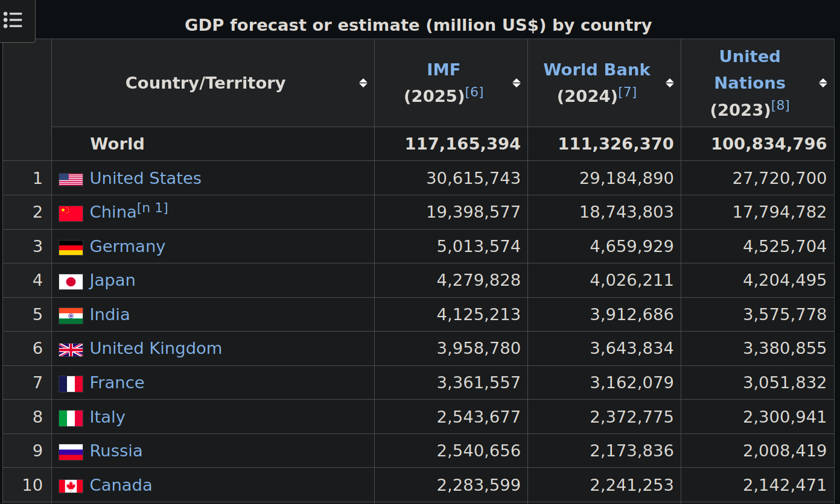Click the Russia flag icon
This screenshot has height=504, width=840.
71,452
